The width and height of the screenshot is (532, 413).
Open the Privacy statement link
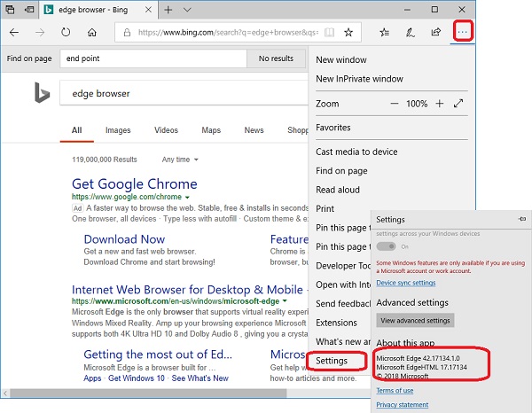[x=403, y=405]
